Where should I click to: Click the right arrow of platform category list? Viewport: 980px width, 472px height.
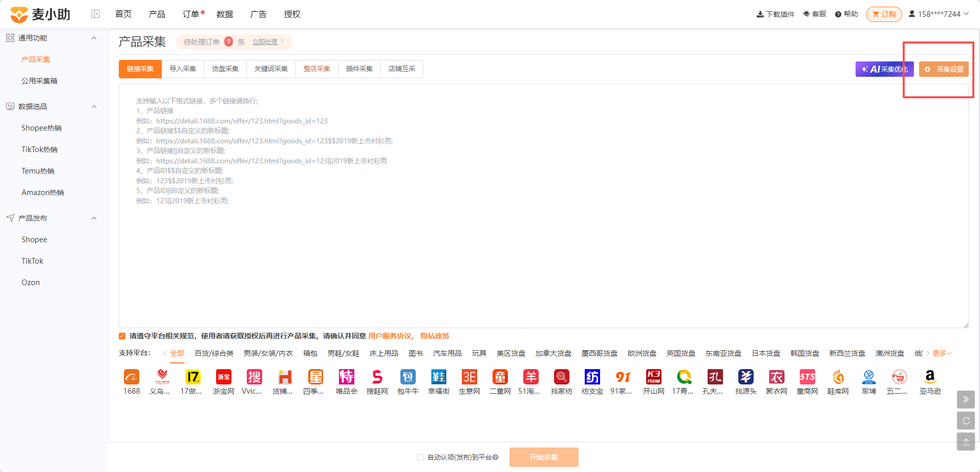(928, 353)
